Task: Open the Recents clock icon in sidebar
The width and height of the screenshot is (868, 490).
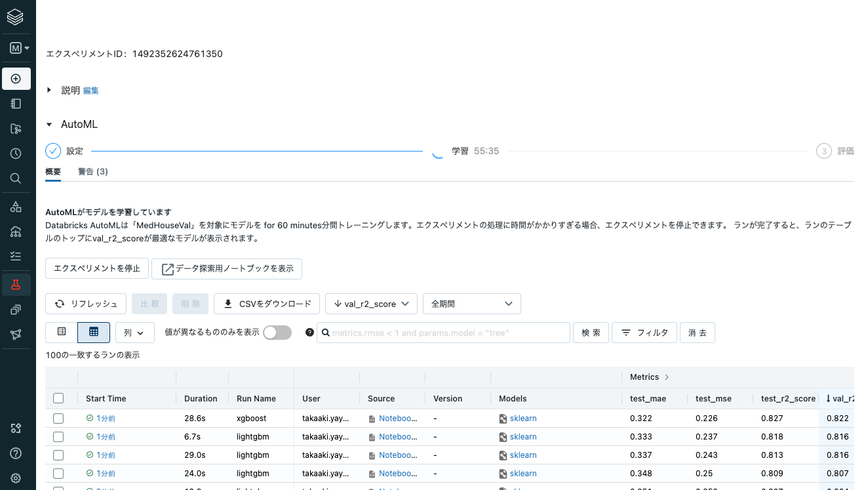Action: pos(16,153)
